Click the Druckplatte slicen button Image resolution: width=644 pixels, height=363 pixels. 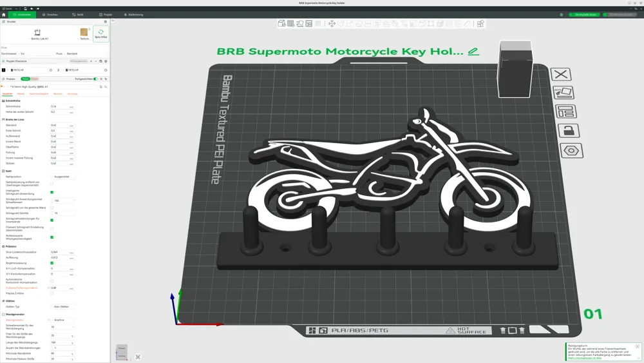pos(584,14)
